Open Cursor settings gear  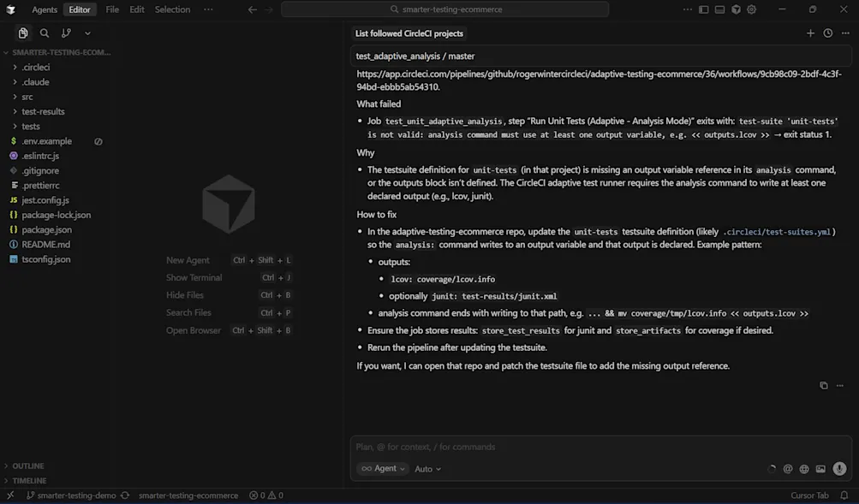(x=752, y=9)
